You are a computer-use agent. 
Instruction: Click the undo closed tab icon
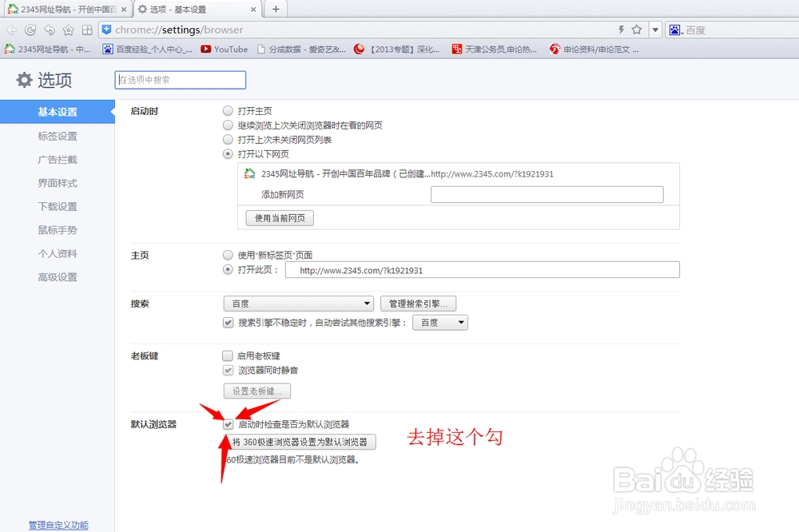(50, 30)
